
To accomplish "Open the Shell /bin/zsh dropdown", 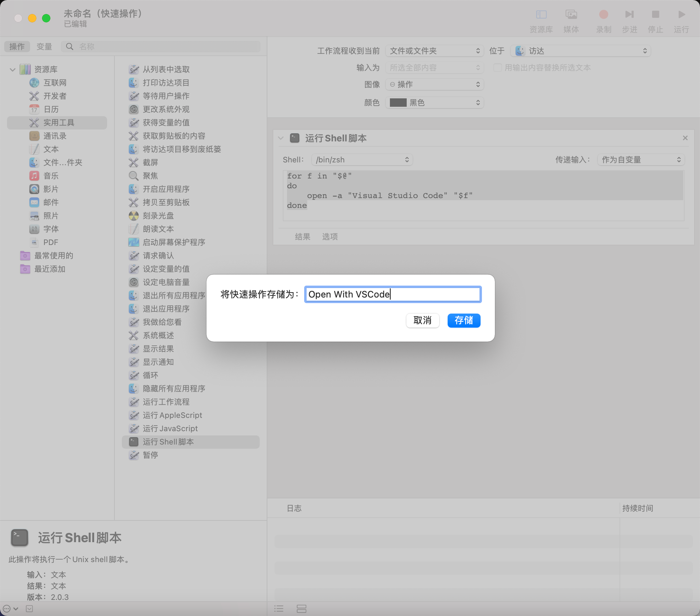I will coord(362,160).
